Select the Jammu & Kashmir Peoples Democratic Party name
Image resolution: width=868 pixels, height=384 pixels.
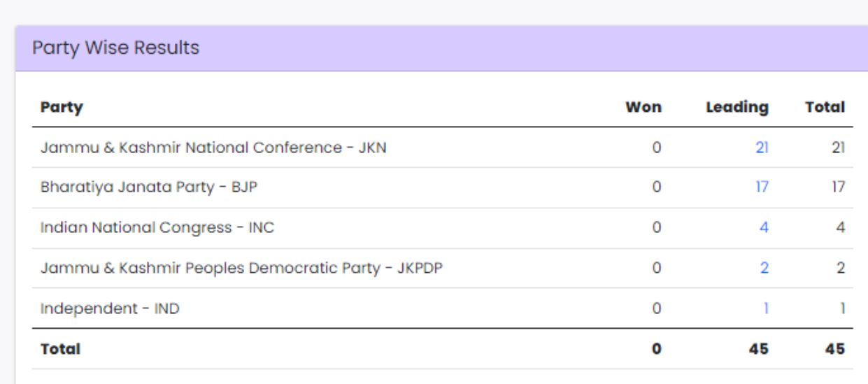(x=241, y=268)
